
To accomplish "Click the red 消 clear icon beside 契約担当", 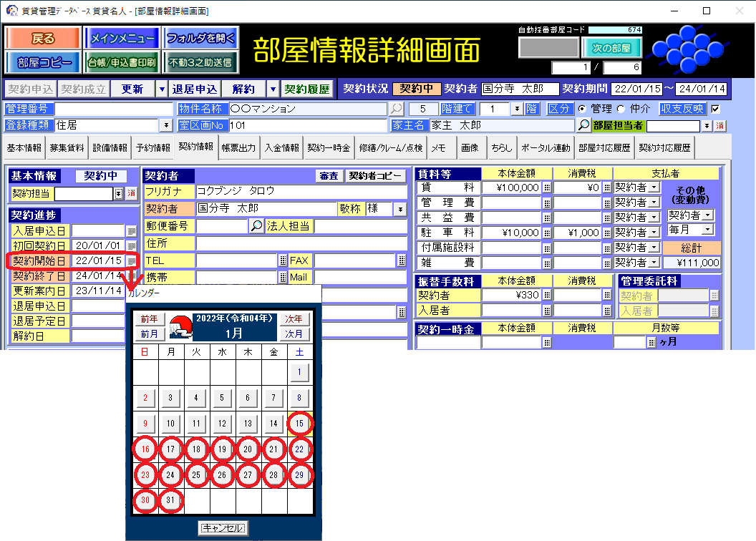I will 131,193.
